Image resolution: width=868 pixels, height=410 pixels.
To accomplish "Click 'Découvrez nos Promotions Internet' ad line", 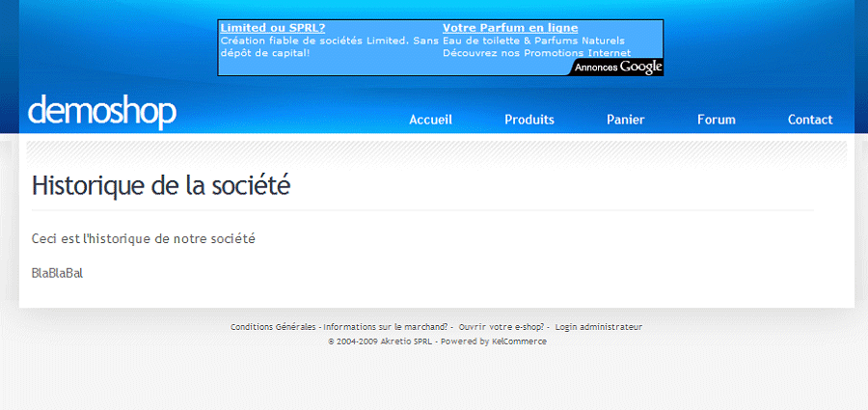I will point(536,53).
